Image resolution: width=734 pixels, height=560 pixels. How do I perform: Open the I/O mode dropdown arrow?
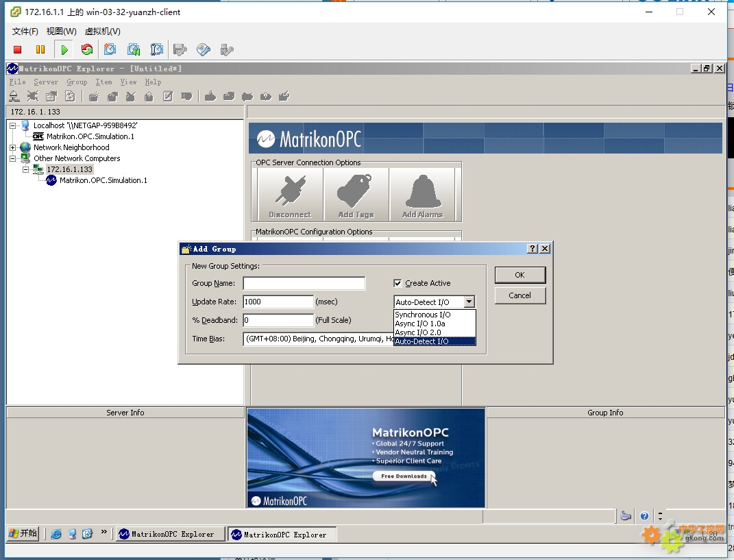click(469, 302)
